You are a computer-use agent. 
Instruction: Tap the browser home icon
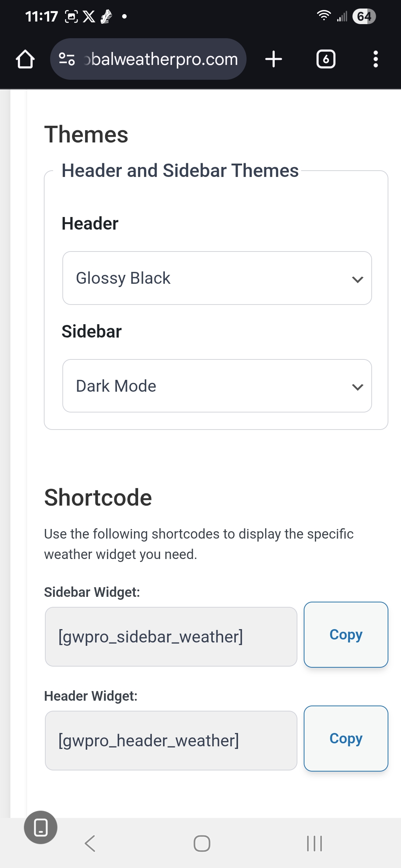(25, 59)
